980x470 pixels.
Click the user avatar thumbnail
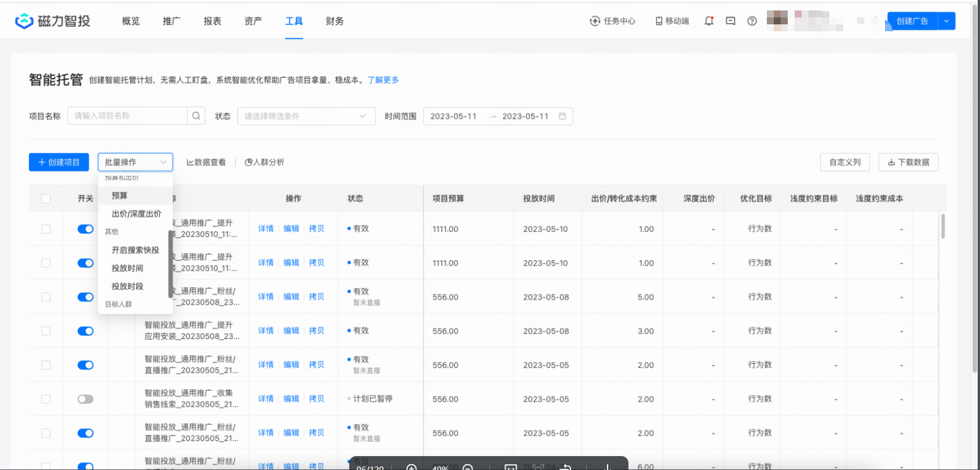point(777,21)
